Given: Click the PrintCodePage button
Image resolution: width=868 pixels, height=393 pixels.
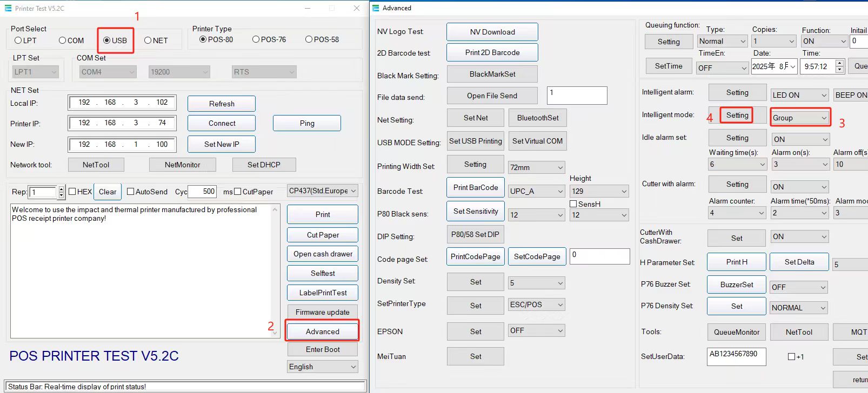Looking at the screenshot, I should tap(476, 256).
